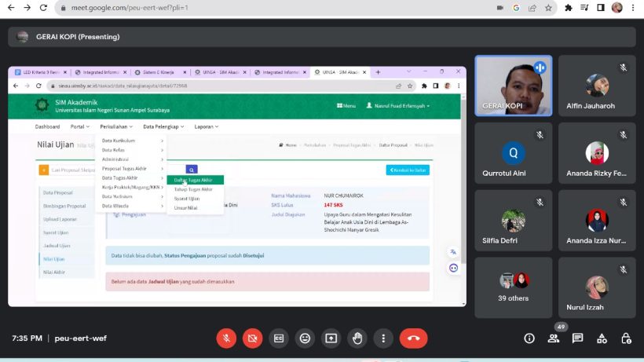Image resolution: width=644 pixels, height=362 pixels.
Task: Open the emoji reactions button
Action: (x=305, y=338)
